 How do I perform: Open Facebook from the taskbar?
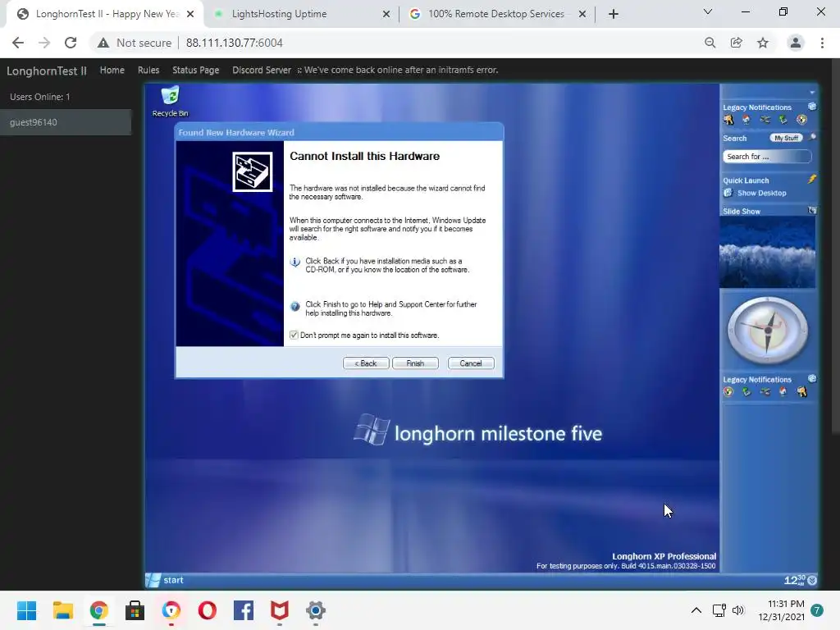pos(243,610)
